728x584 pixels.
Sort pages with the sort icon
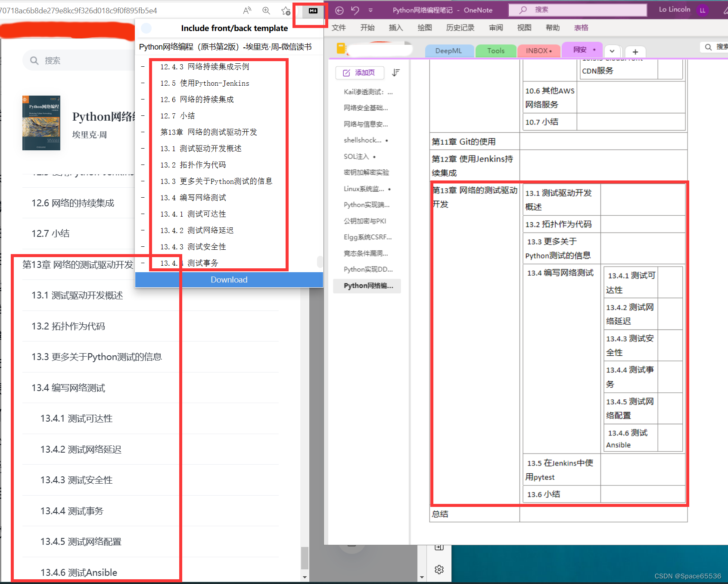[x=396, y=73]
